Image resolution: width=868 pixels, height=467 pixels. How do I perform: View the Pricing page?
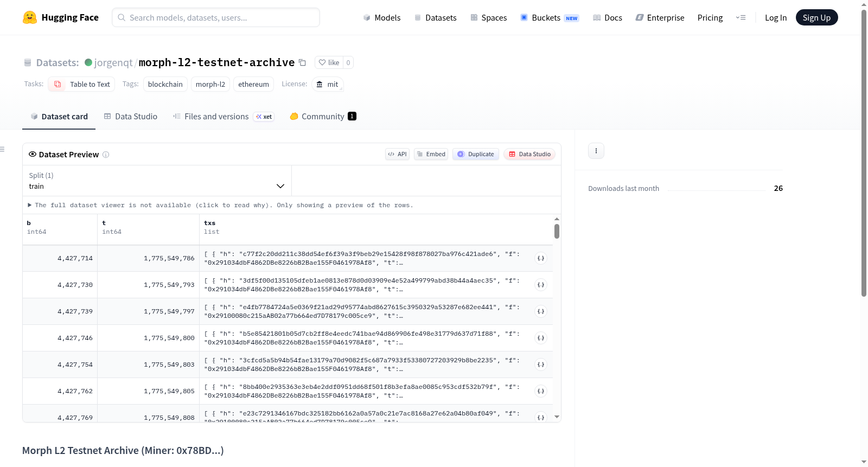[x=710, y=17]
